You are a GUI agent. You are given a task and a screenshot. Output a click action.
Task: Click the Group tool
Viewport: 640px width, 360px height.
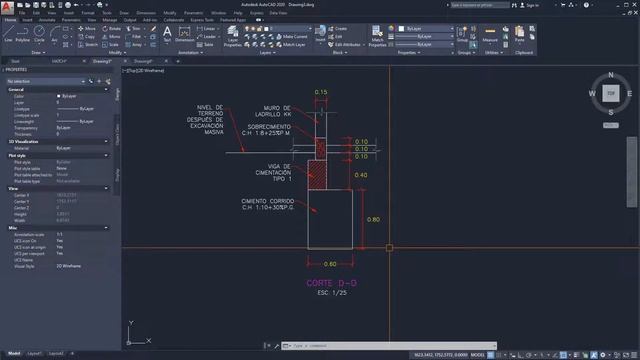tap(462, 34)
